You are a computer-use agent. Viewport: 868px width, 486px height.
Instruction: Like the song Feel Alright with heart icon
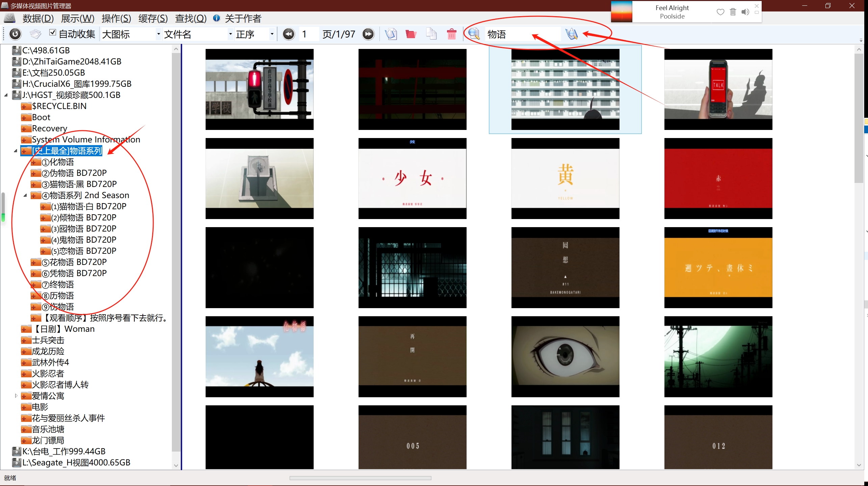[x=720, y=12]
